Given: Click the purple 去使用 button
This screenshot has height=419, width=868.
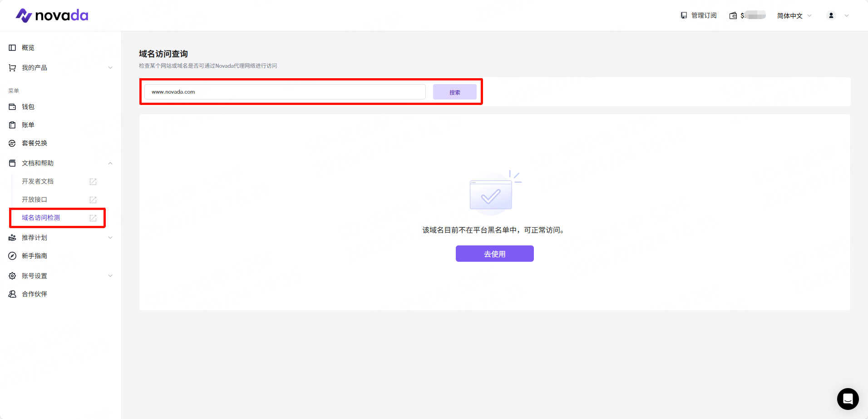Looking at the screenshot, I should coord(494,254).
